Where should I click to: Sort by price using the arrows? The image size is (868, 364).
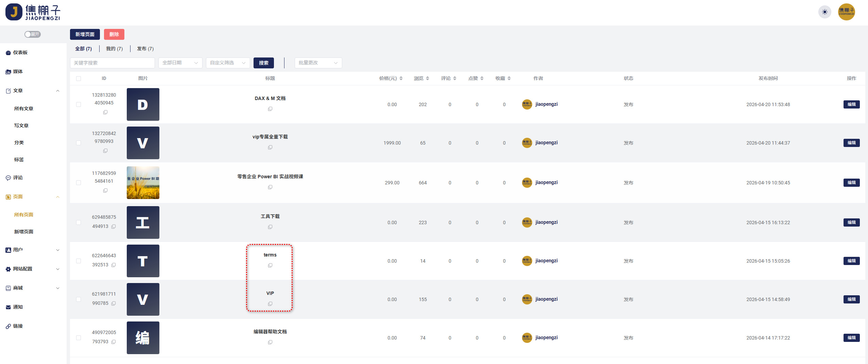coord(401,79)
